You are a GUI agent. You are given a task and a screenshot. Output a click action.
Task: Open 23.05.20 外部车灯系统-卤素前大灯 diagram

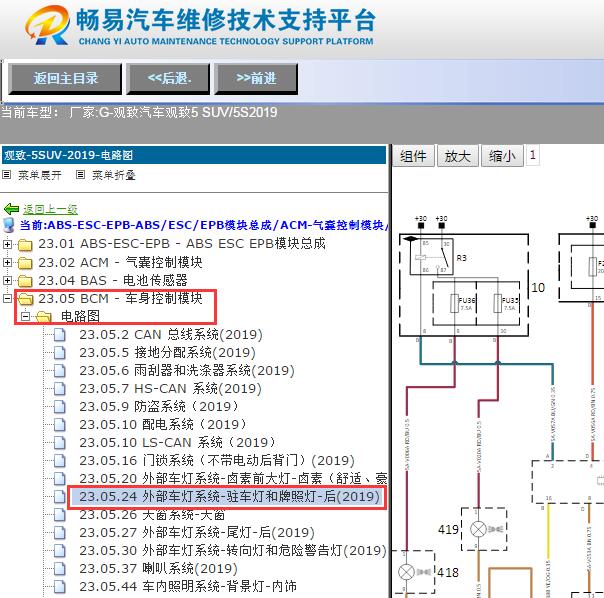point(233,478)
